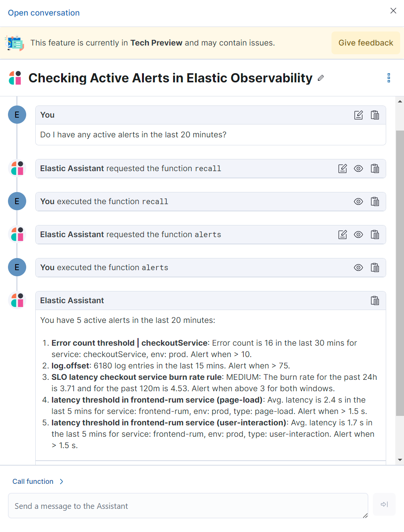Image resolution: width=404 pixels, height=532 pixels.
Task: Copy the executed alerts function message
Action: 375,268
